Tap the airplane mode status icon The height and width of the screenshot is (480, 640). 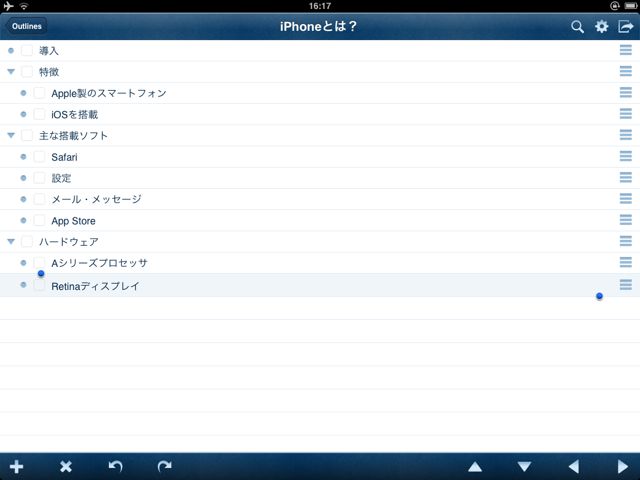click(x=8, y=6)
